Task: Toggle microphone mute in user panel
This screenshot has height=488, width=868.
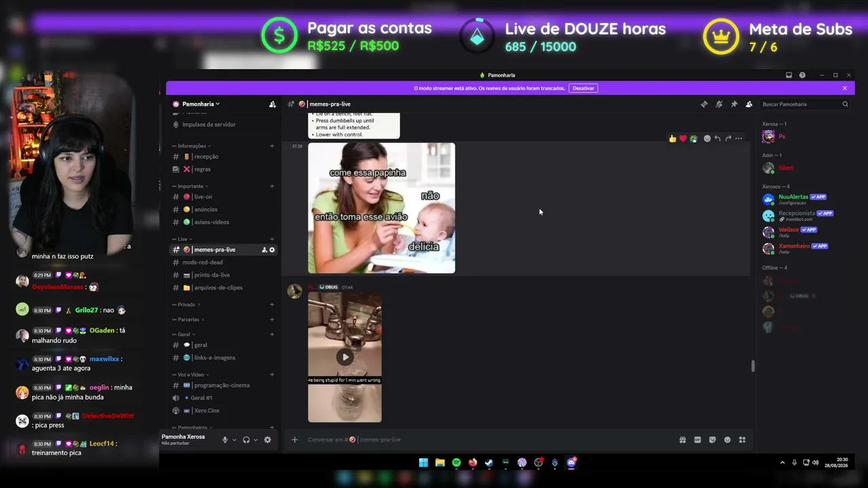Action: click(225, 440)
